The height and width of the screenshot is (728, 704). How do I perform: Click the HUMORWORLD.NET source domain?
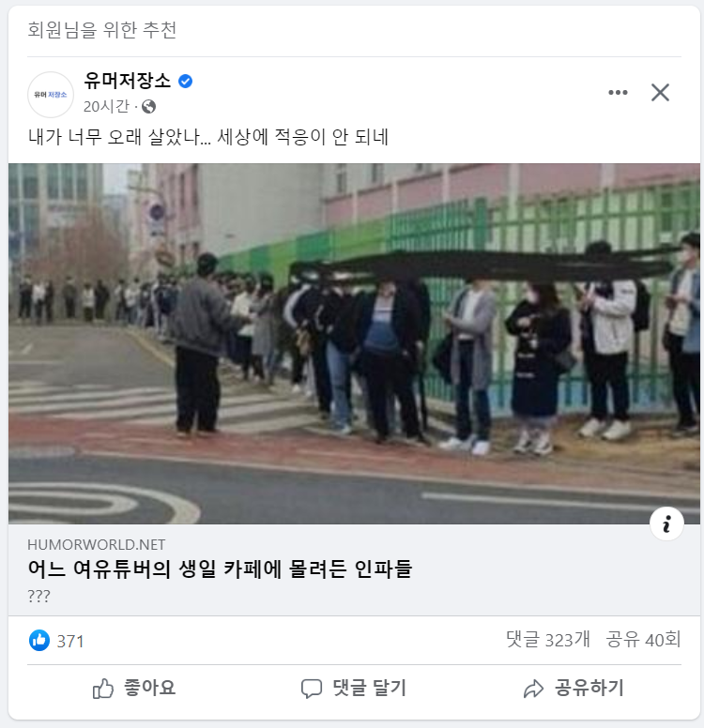coord(97,545)
